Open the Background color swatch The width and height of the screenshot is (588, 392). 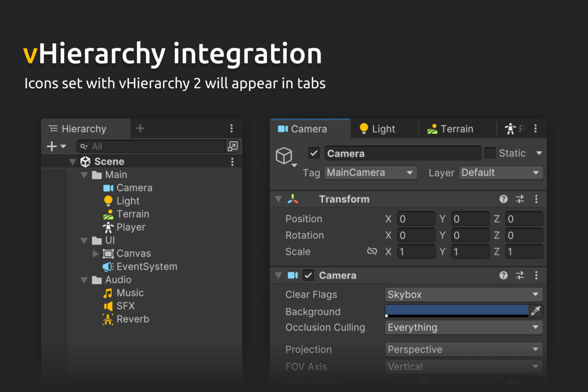coord(457,311)
